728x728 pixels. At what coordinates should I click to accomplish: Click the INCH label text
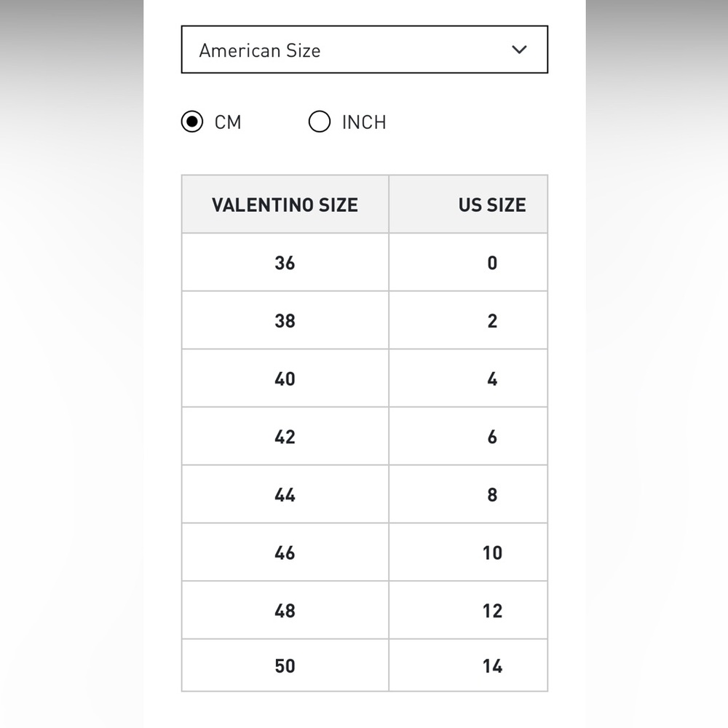(x=364, y=122)
